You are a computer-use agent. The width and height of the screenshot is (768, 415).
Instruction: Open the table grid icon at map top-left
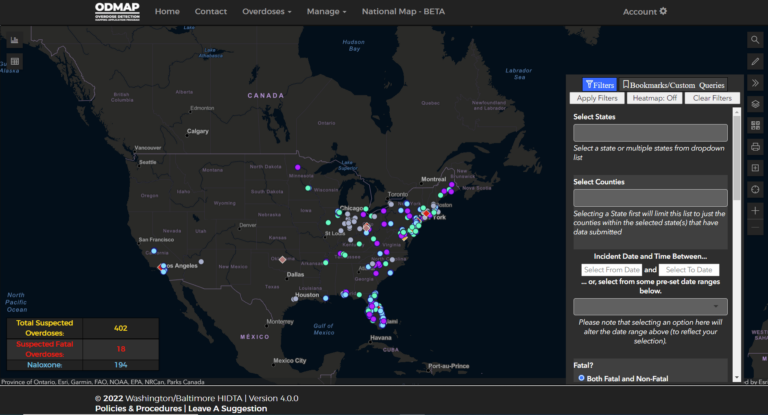tap(15, 61)
